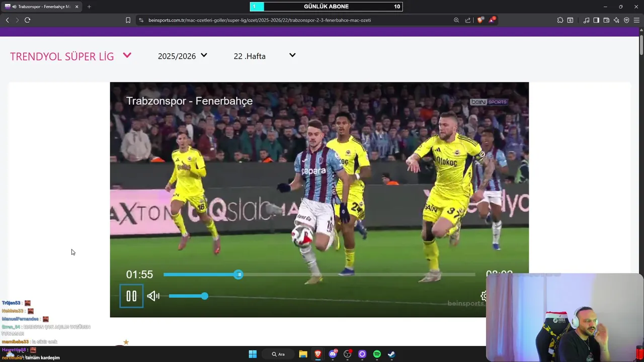Toggle the browser sidebar panel
The height and width of the screenshot is (362, 644).
click(x=596, y=20)
